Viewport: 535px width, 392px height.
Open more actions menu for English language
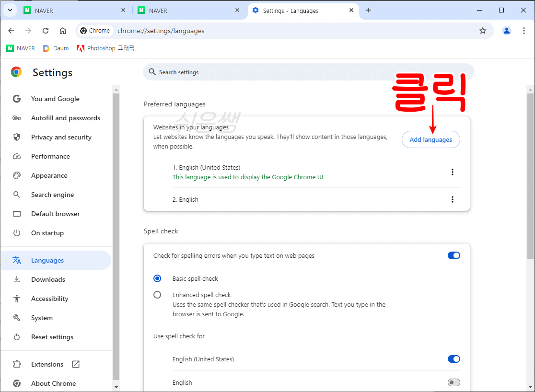[x=453, y=199]
